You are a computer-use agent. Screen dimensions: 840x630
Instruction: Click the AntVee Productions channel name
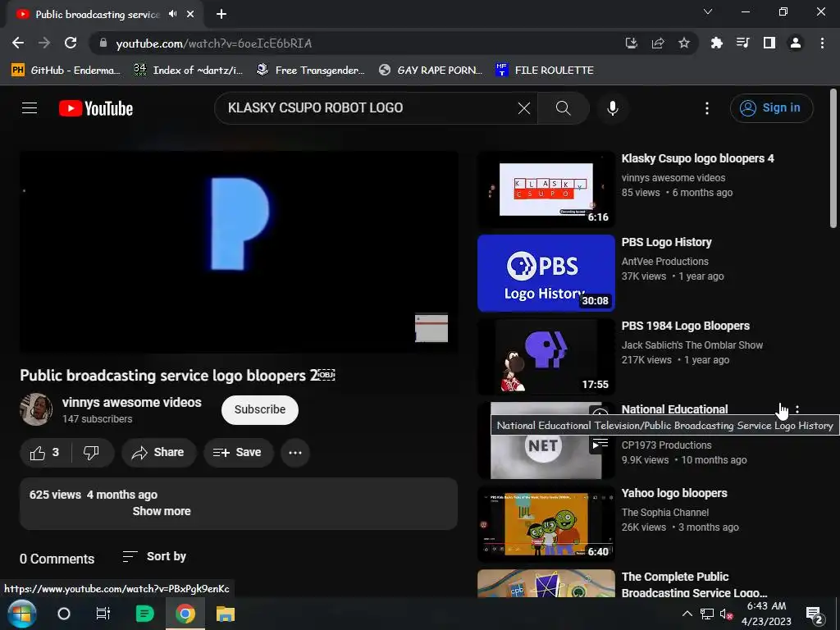pos(664,262)
